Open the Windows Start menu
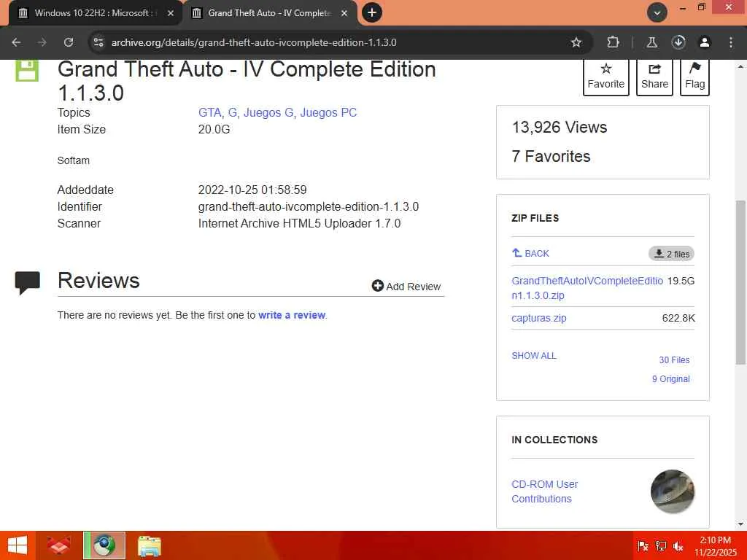This screenshot has width=747, height=560. tap(18, 545)
